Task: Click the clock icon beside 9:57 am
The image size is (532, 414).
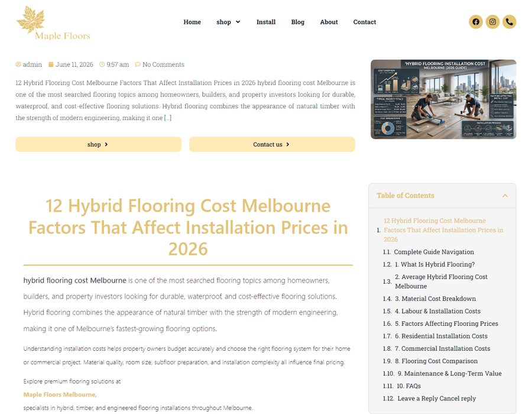Action: (x=102, y=64)
